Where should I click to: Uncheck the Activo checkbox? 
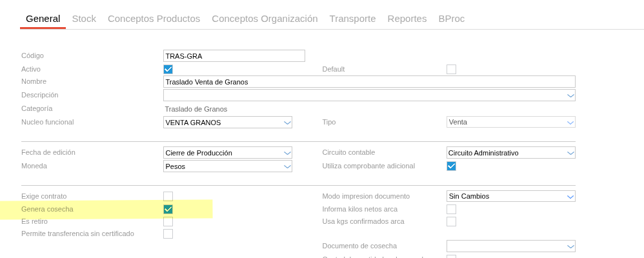click(x=168, y=69)
